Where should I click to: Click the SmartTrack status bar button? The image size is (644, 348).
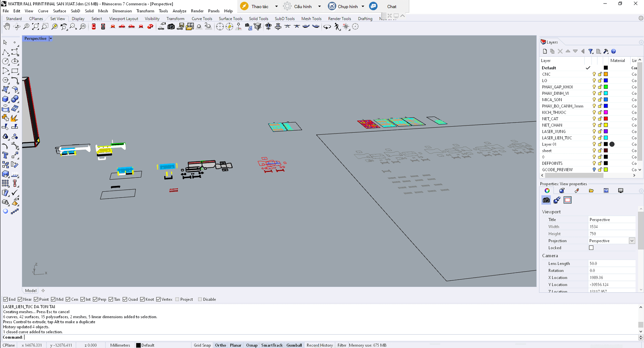coord(272,345)
